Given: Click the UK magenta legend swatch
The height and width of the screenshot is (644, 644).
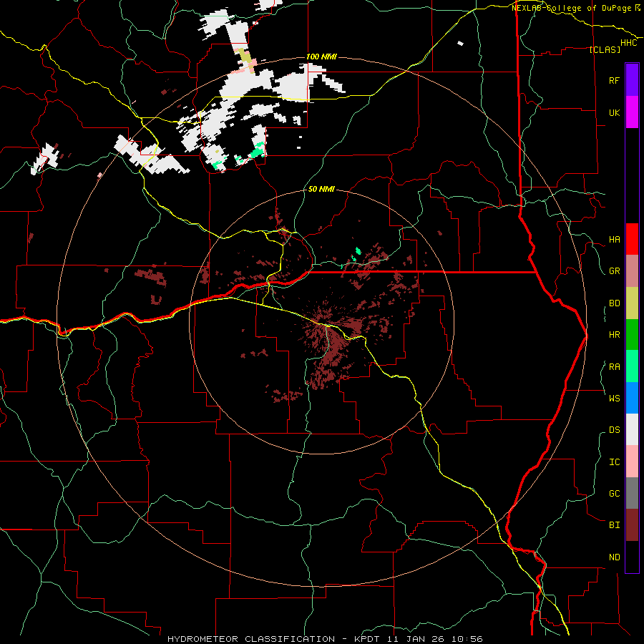Looking at the screenshot, I should coord(632,112).
